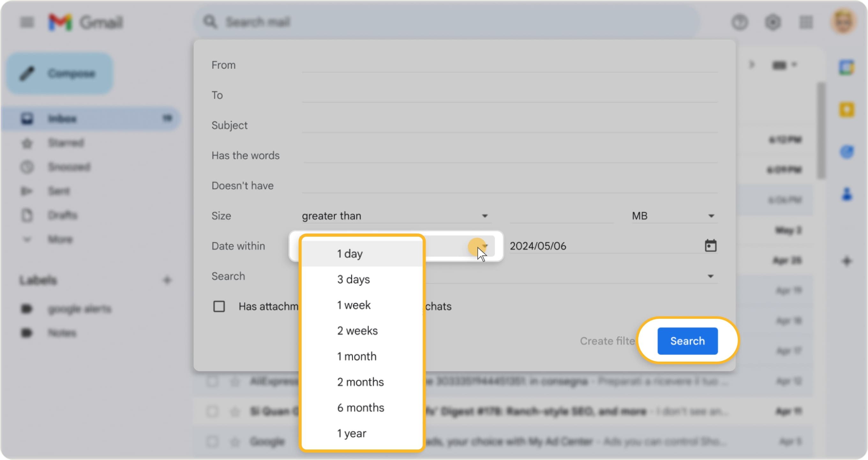The image size is (868, 460).
Task: Click the Compose button
Action: coord(60,73)
